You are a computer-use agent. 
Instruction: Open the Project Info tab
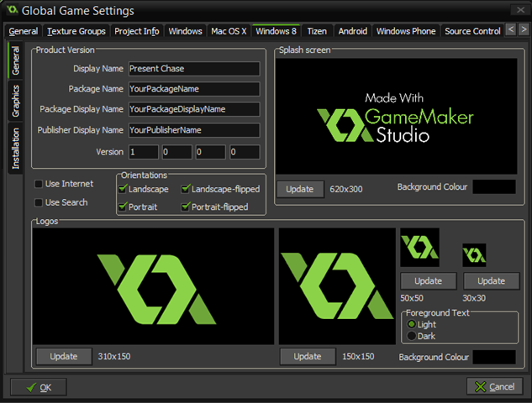point(137,31)
